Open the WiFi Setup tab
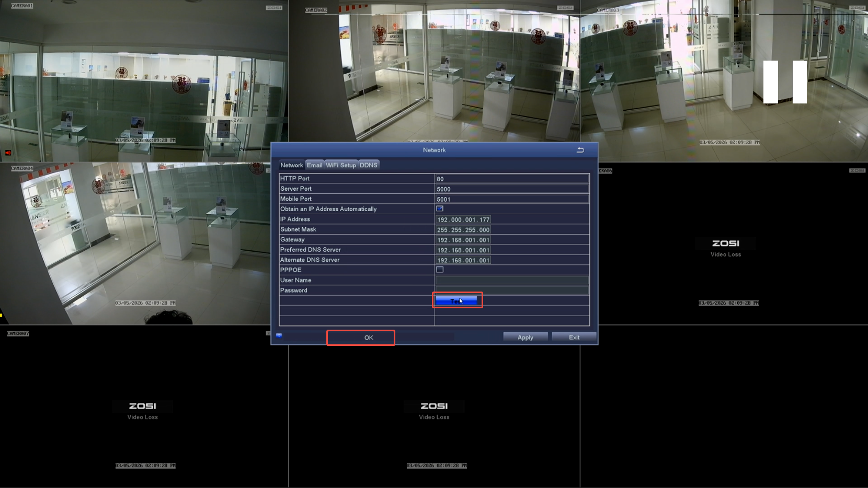 click(x=341, y=165)
